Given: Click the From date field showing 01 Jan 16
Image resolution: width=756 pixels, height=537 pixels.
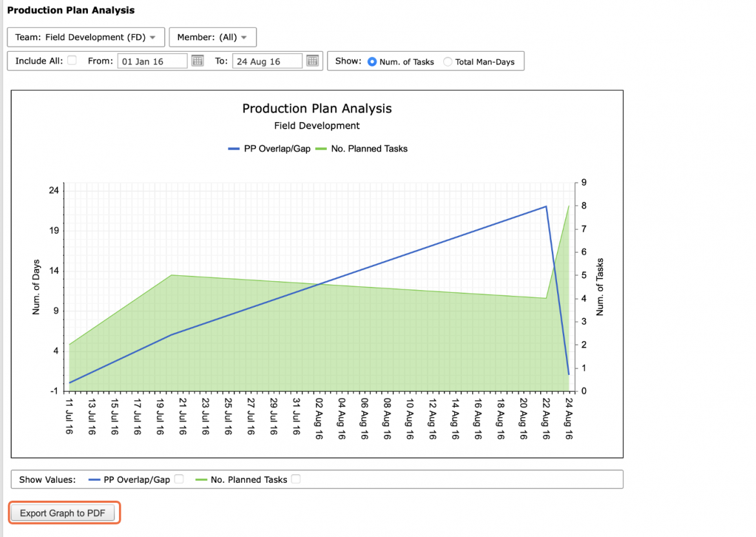Looking at the screenshot, I should click(x=152, y=61).
